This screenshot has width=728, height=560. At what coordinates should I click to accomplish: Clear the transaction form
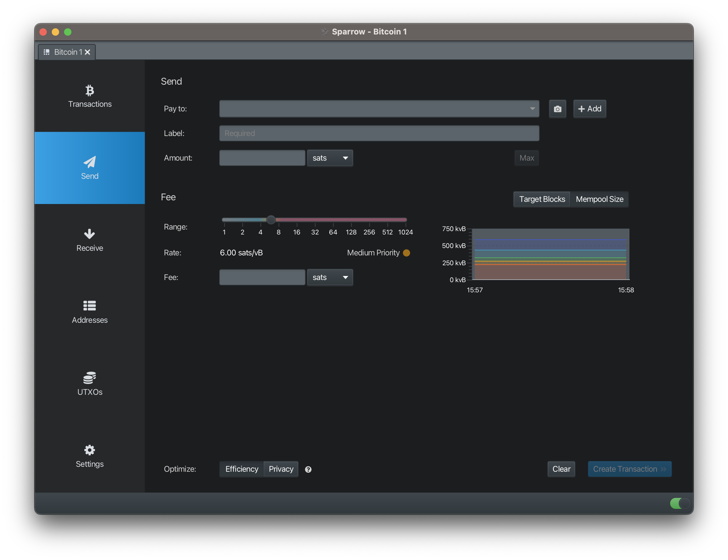point(561,469)
